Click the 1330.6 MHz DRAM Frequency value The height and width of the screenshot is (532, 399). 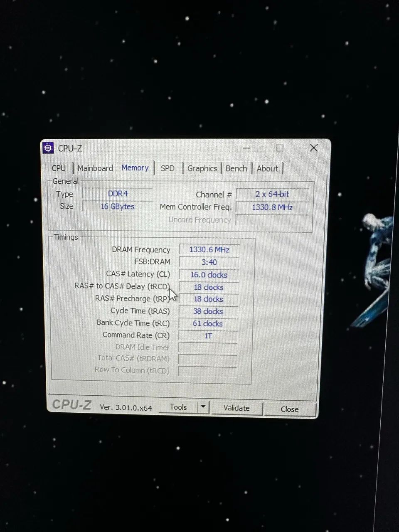point(209,249)
